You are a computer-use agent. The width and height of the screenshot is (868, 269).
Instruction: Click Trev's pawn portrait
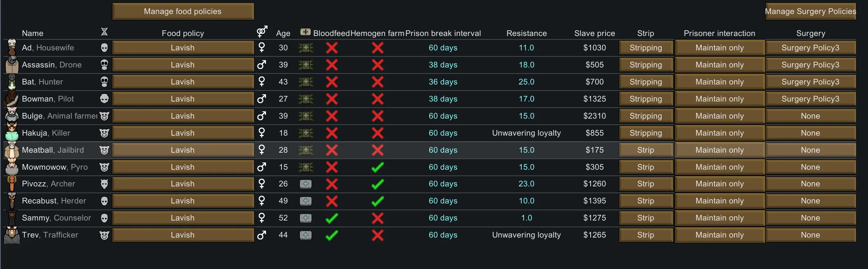pos(12,235)
